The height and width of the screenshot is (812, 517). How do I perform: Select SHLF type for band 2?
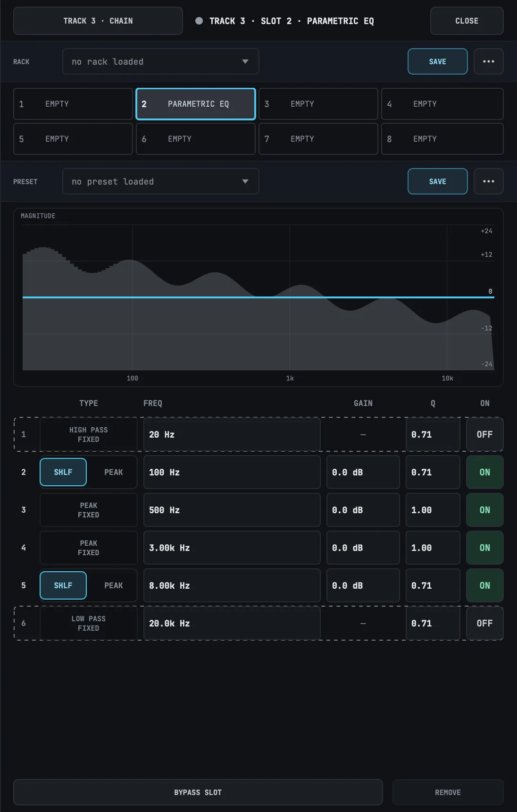[x=63, y=472]
